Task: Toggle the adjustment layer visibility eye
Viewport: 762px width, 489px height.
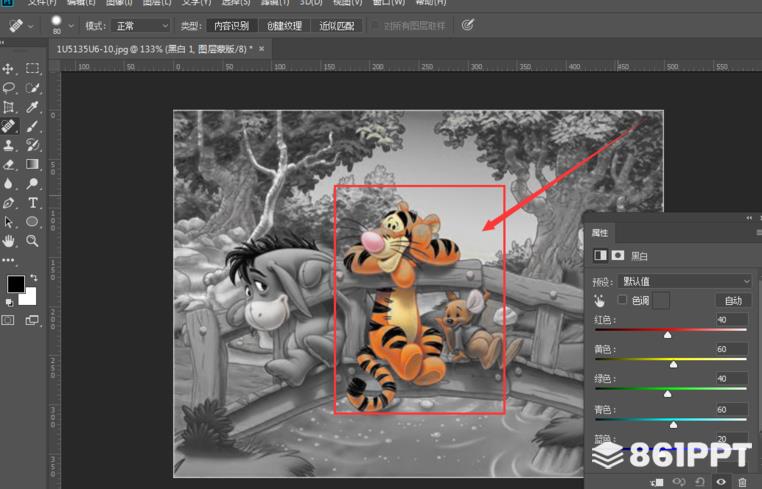Action: (721, 482)
